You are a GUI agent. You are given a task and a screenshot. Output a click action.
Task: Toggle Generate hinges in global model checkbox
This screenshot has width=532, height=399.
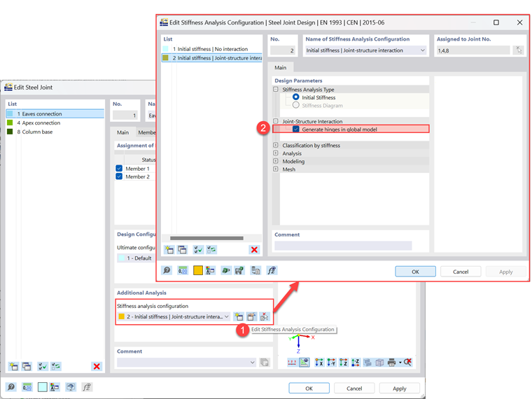[296, 129]
